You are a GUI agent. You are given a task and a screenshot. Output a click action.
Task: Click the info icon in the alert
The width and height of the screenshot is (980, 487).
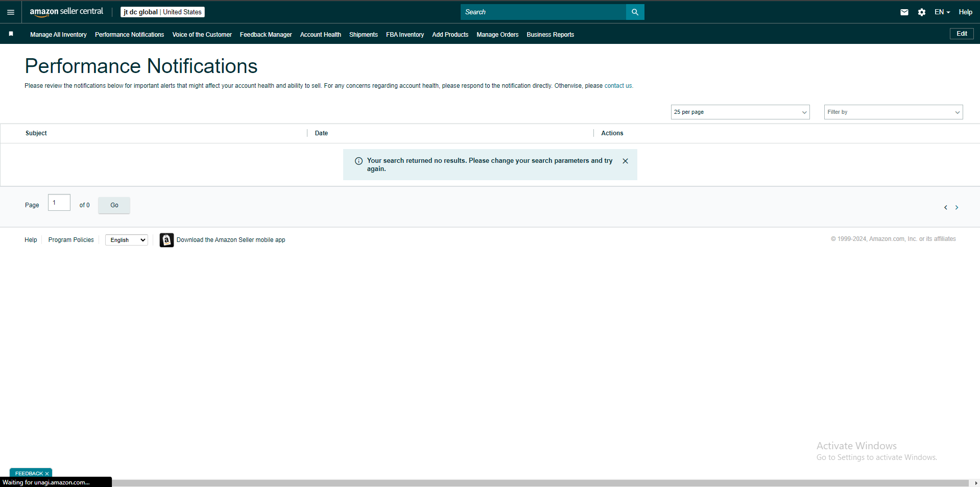tap(358, 161)
